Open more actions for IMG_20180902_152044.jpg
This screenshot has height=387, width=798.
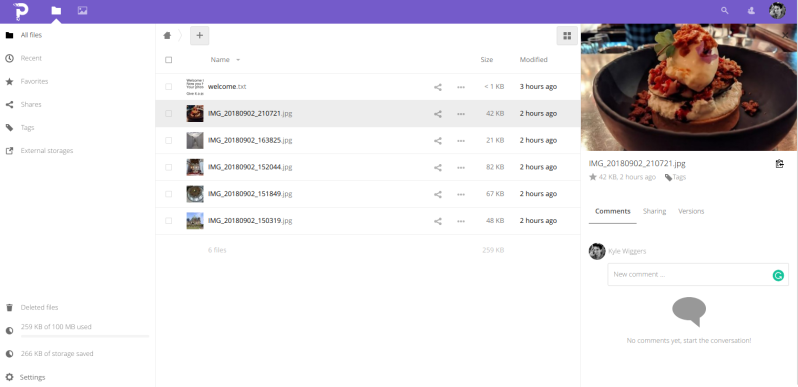click(461, 168)
